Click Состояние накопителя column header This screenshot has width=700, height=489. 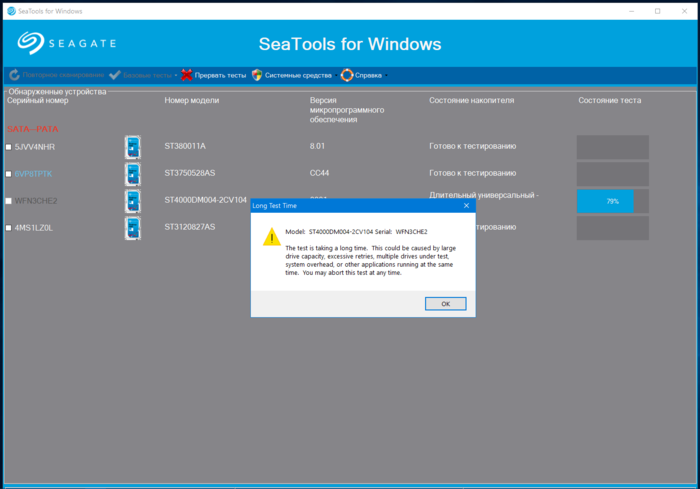point(471,100)
